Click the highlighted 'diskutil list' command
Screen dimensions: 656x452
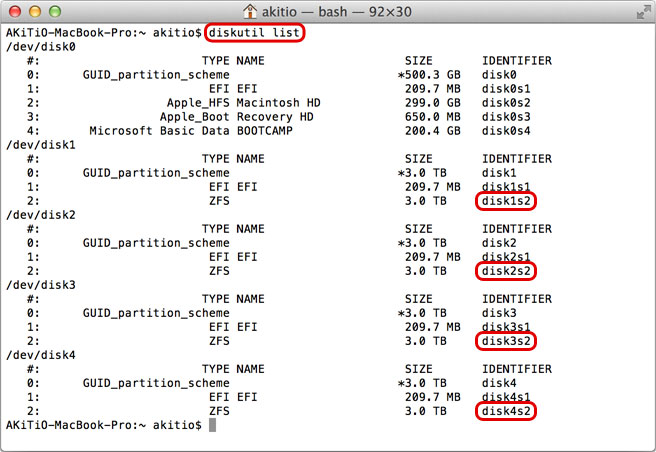pyautogui.click(x=254, y=33)
